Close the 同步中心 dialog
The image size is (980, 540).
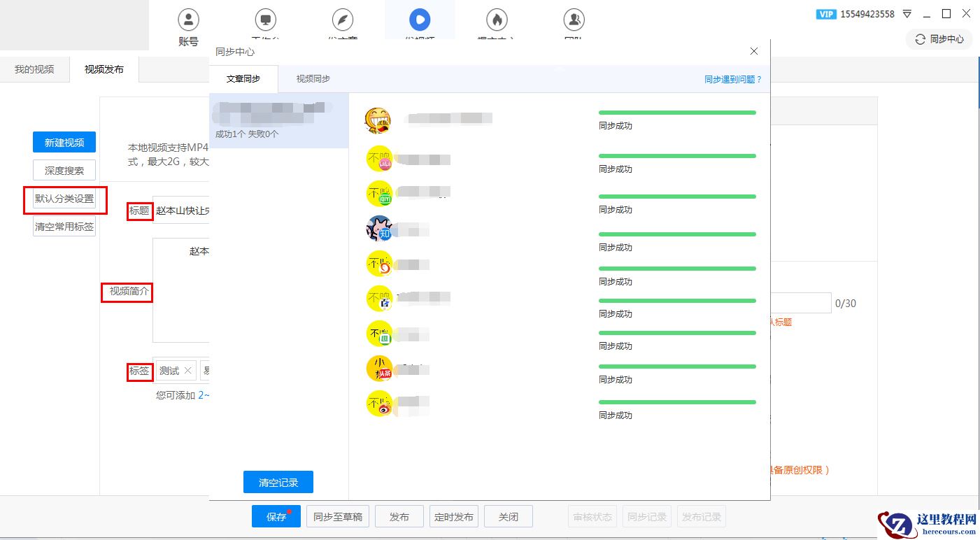tap(754, 51)
